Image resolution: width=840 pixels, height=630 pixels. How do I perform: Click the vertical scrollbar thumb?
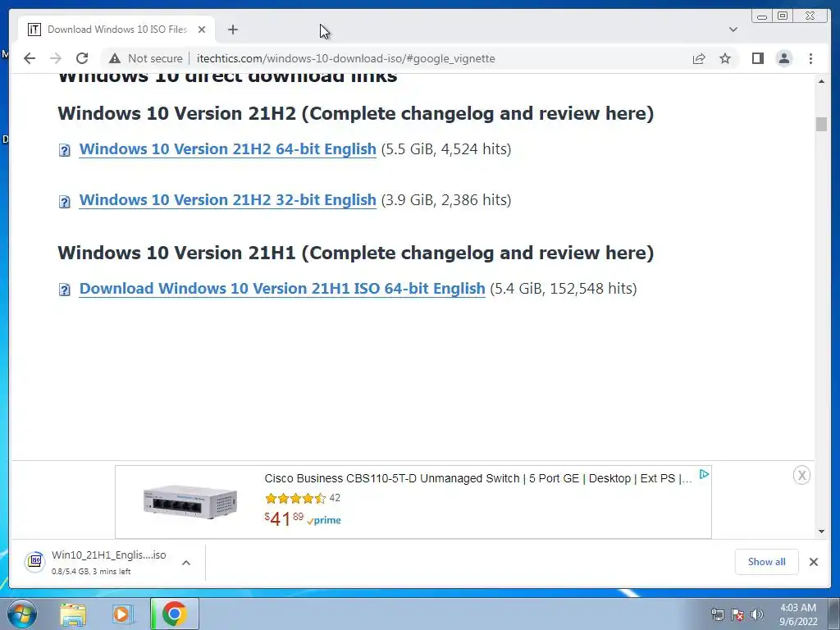click(821, 123)
